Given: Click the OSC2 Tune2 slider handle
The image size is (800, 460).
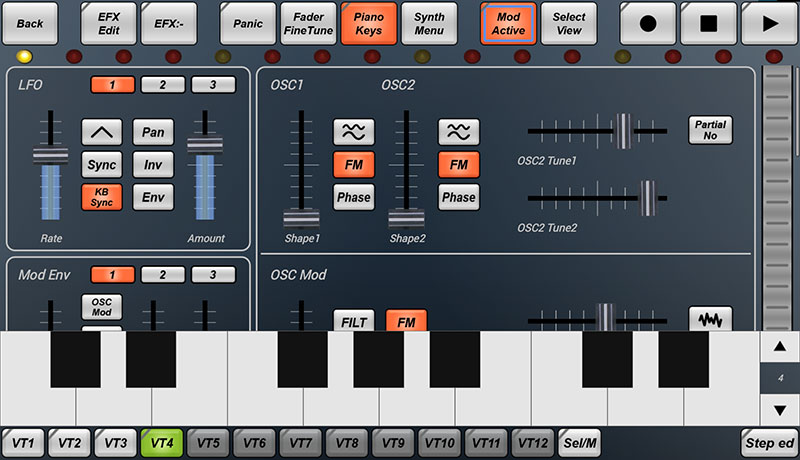Looking at the screenshot, I should point(647,198).
